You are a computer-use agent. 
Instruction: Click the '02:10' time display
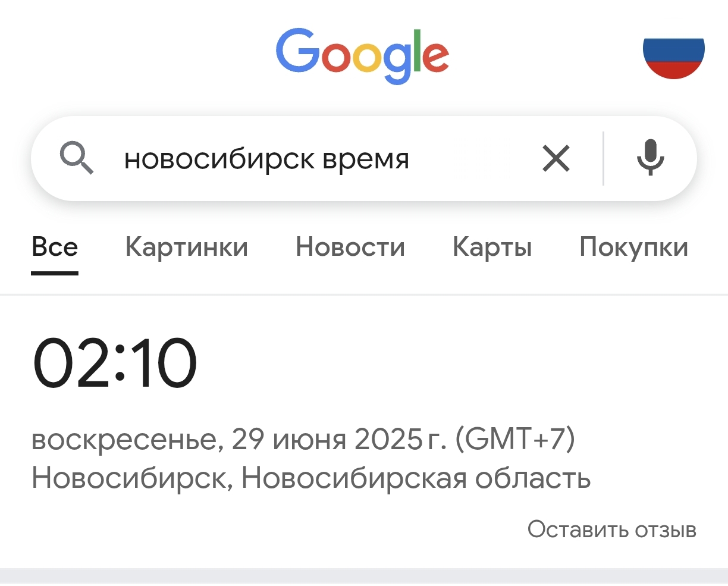(115, 364)
